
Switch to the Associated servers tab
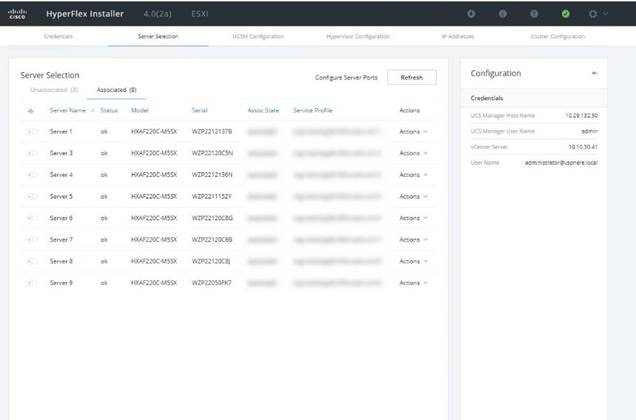[116, 90]
